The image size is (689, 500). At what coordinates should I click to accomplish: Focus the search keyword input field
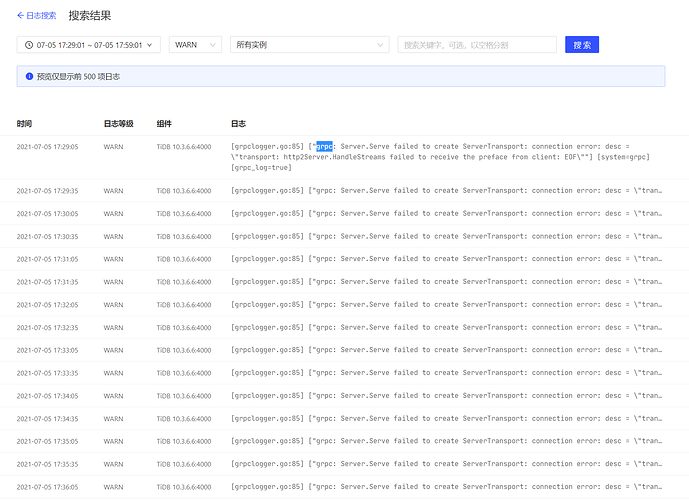click(x=476, y=45)
